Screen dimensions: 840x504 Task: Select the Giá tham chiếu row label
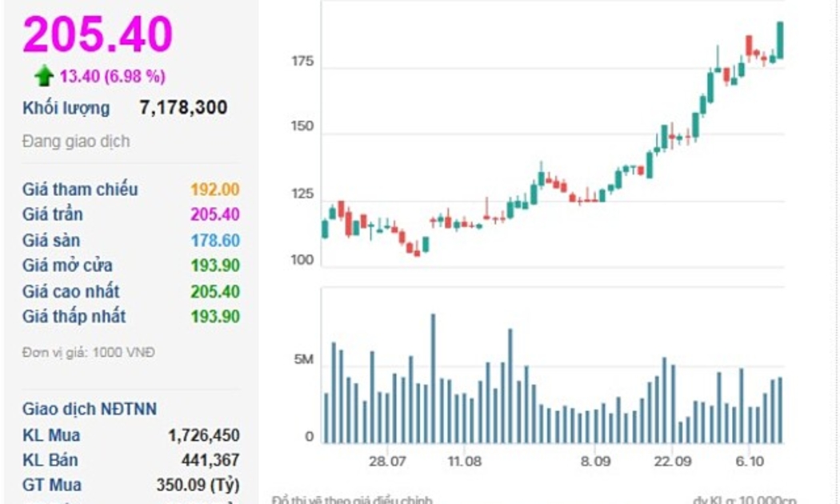80,190
